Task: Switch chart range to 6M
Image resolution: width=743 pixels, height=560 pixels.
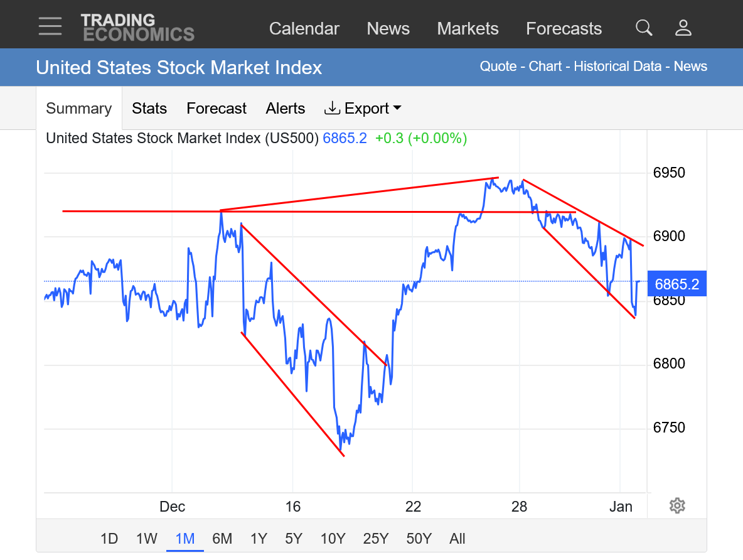Action: 222,539
